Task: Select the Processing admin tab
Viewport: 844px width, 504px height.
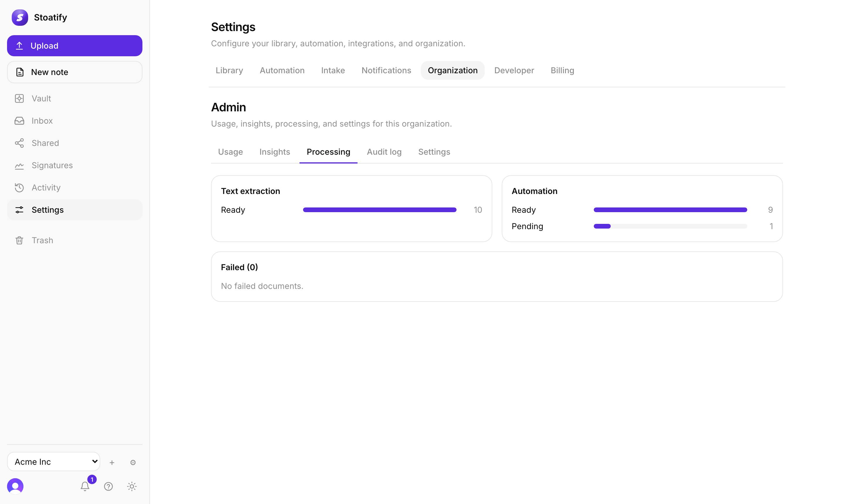Action: click(328, 152)
